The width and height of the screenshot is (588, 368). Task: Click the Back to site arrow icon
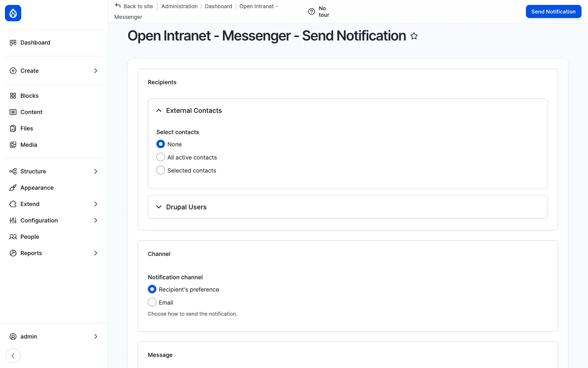coord(118,6)
